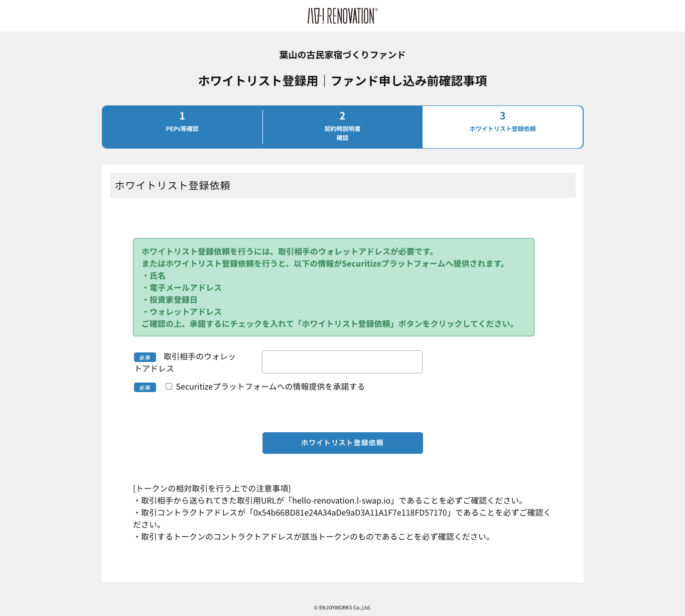Screen dimensions: 685x616
Task: Click the 葉山の古民家宿づくりファンド fund title
Action: (x=342, y=55)
